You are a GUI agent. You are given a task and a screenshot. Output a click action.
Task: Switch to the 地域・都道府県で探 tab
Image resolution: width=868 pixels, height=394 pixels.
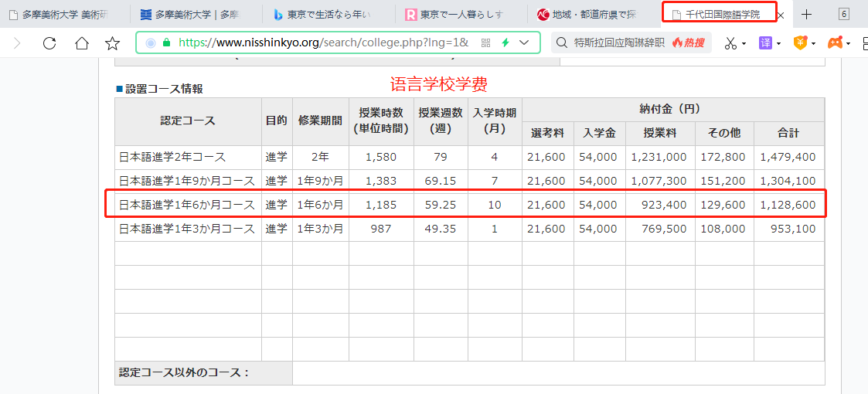click(591, 15)
